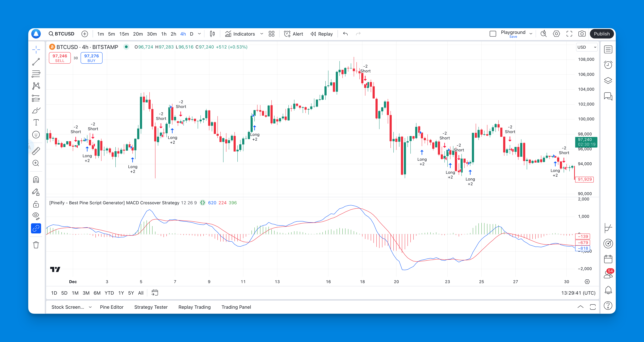Open the pattern drawing tools
The width and height of the screenshot is (644, 342).
click(36, 86)
